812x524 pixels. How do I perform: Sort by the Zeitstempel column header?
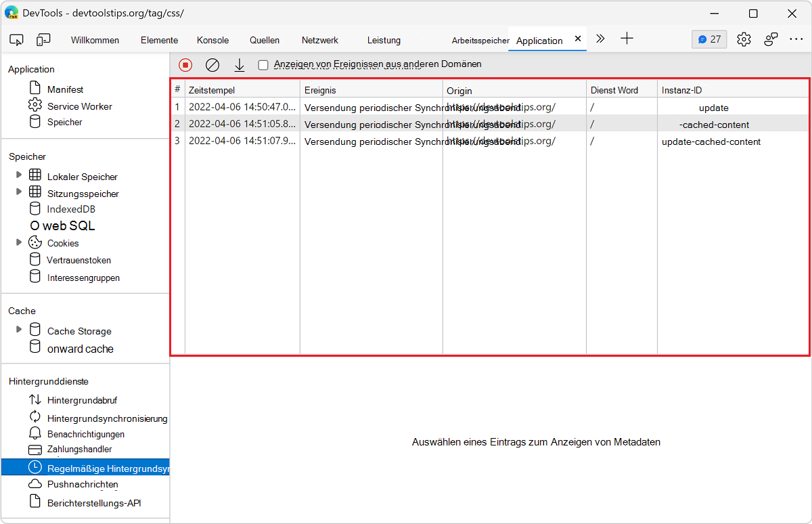coord(242,90)
